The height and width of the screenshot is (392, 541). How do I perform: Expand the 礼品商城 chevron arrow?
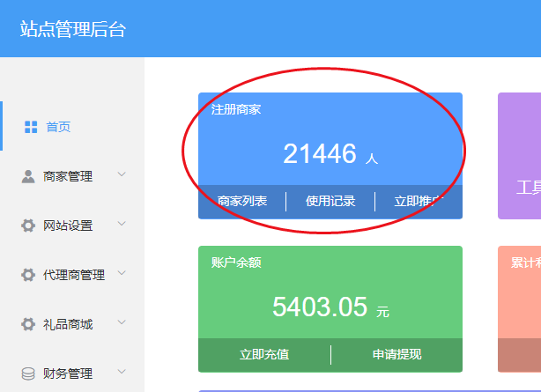pos(122,323)
